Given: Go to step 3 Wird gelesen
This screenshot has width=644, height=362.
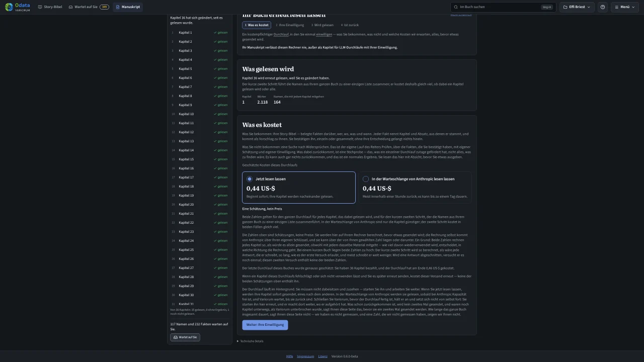Looking at the screenshot, I should pyautogui.click(x=322, y=25).
